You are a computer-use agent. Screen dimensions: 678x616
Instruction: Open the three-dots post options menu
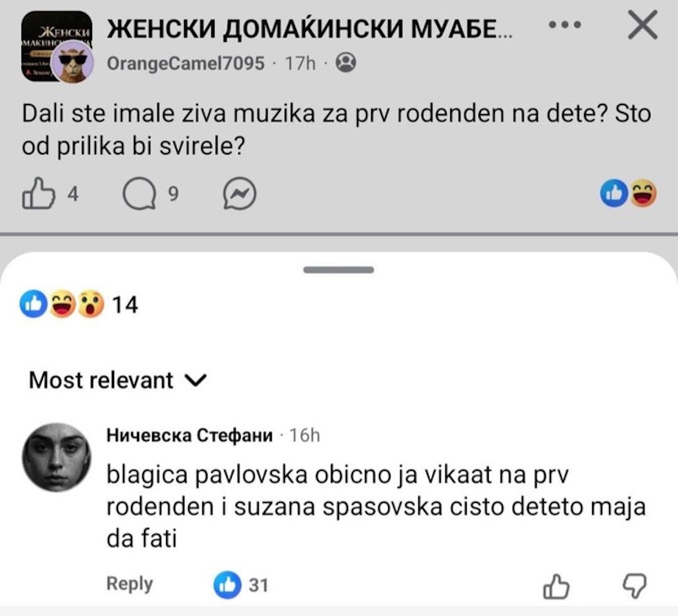[564, 25]
